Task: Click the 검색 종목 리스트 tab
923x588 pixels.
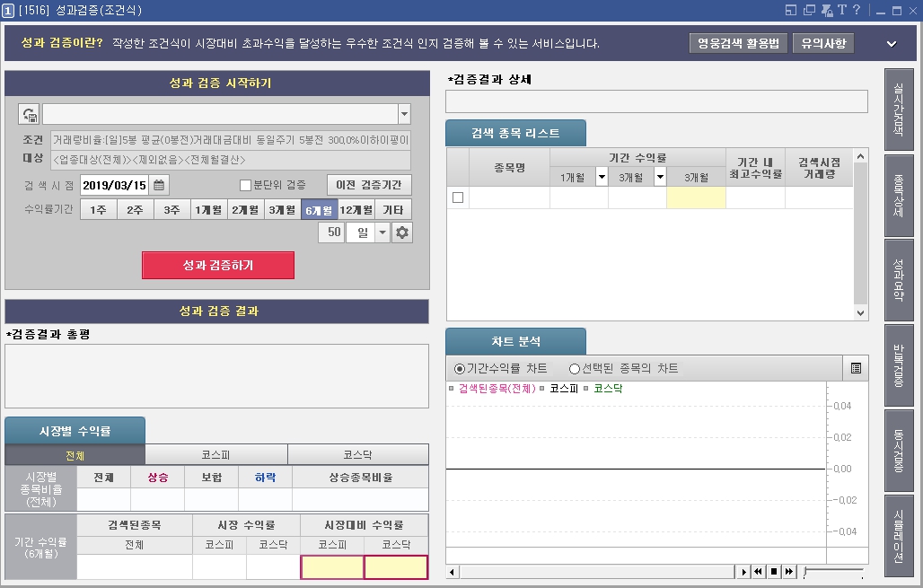Action: 515,133
